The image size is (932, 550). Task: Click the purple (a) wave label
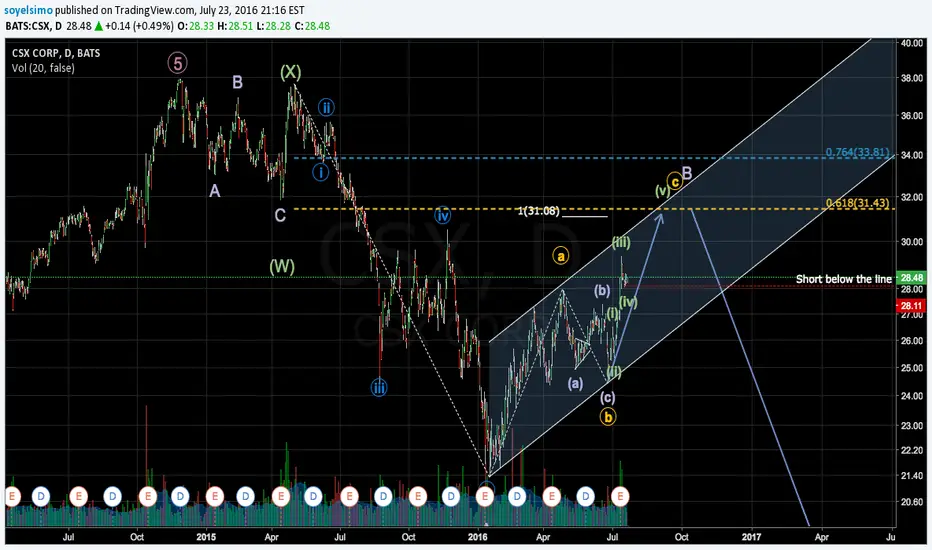pos(575,384)
